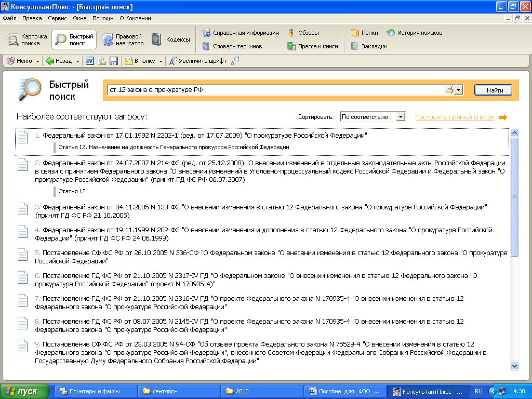Open the Файл menu
The height and width of the screenshot is (399, 532).
9,18
